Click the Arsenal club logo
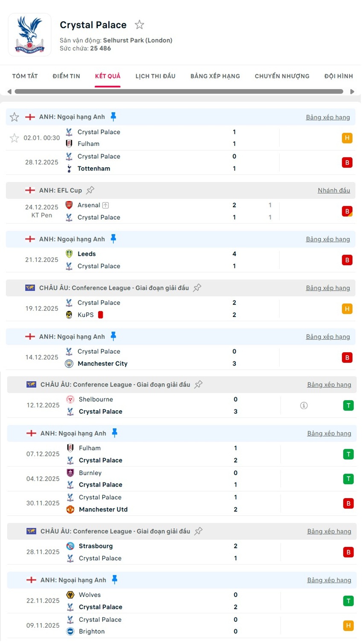The image size is (363, 644). pos(69,205)
